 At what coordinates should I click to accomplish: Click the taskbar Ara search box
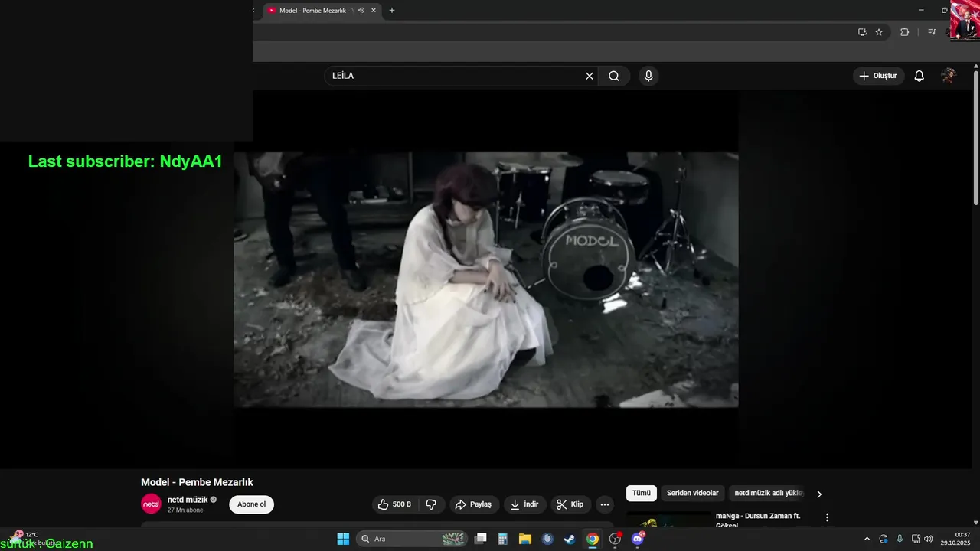[413, 539]
